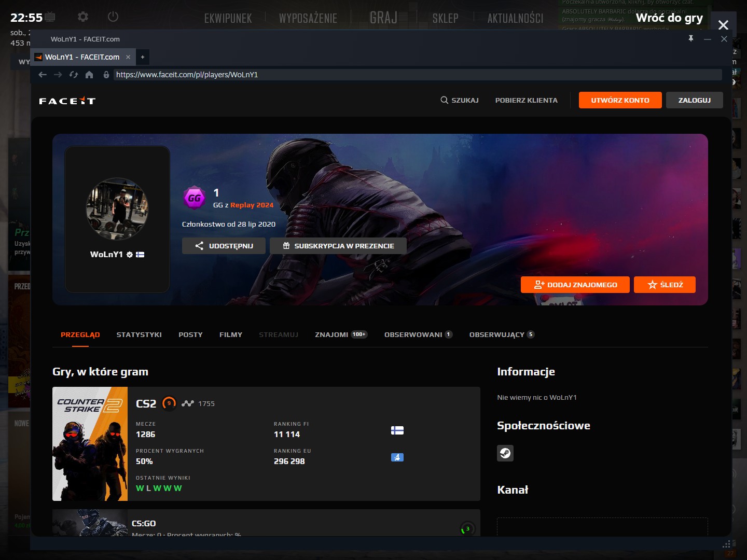
Task: Open the Replay 2024 link
Action: pos(252,205)
